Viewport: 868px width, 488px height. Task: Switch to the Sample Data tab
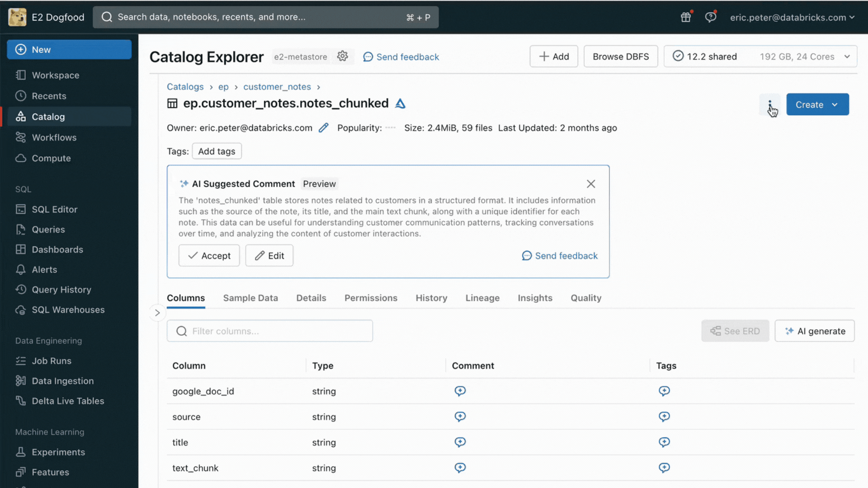(x=250, y=298)
